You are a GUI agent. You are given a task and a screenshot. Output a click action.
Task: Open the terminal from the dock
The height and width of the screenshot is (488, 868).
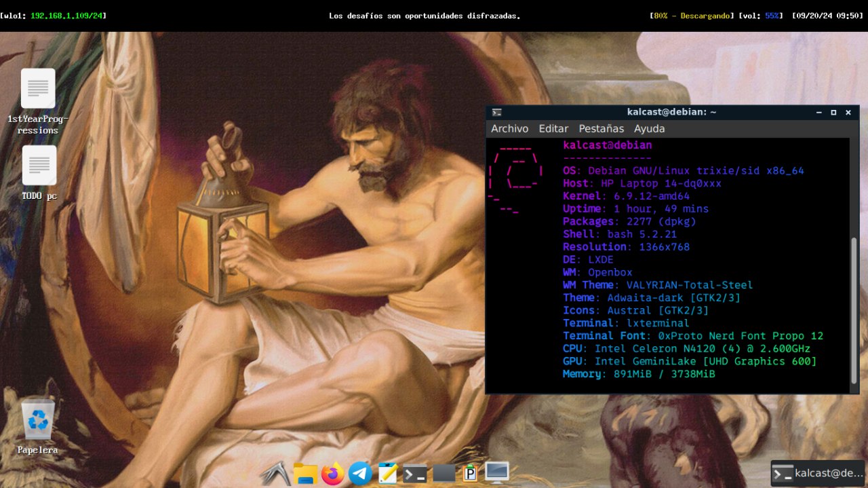415,473
